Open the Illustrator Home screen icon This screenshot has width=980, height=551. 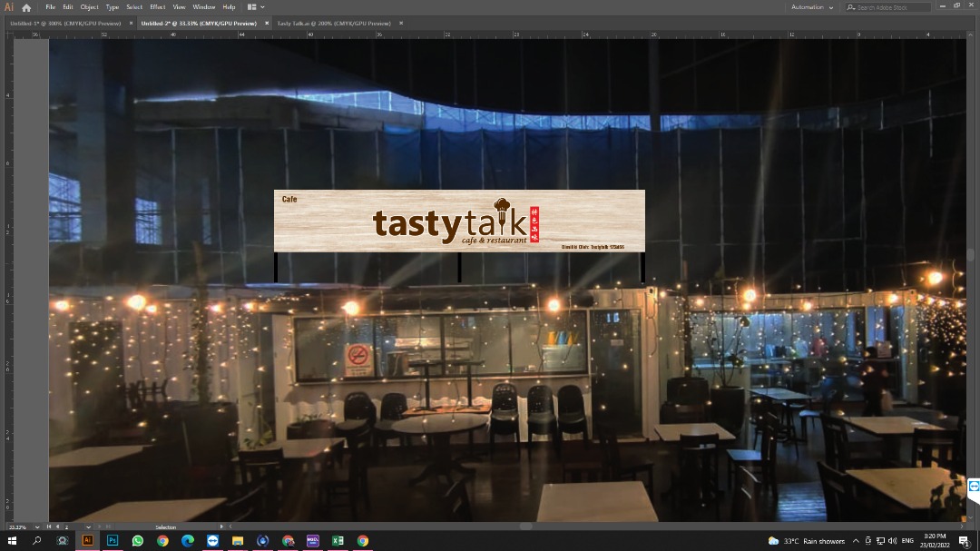(25, 6)
